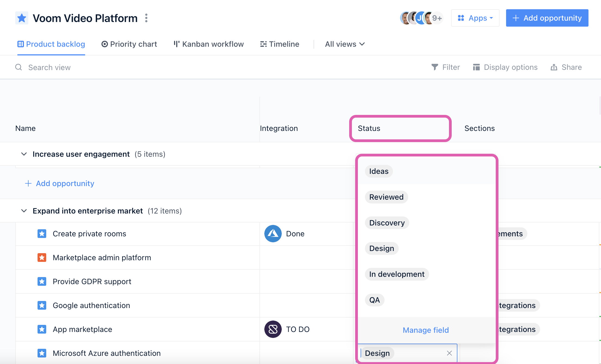Open Display options
Image resolution: width=601 pixels, height=364 pixels.
[505, 67]
